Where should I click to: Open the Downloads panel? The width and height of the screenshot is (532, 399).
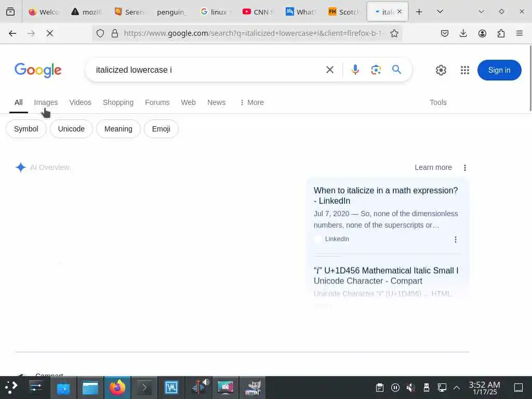(x=463, y=33)
